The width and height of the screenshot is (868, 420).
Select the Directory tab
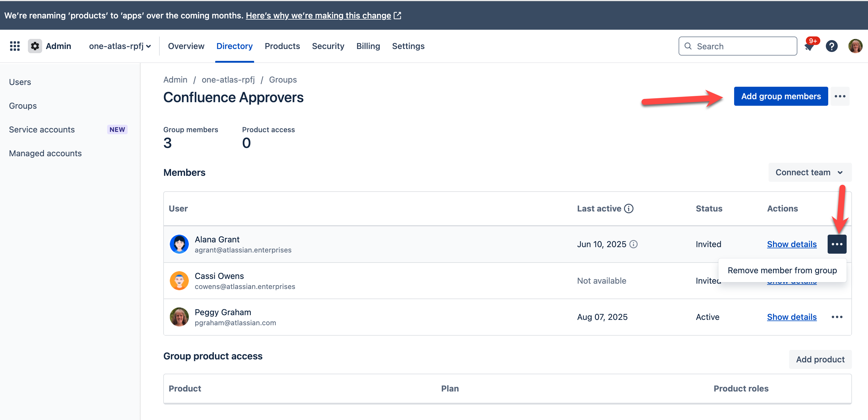coord(235,46)
